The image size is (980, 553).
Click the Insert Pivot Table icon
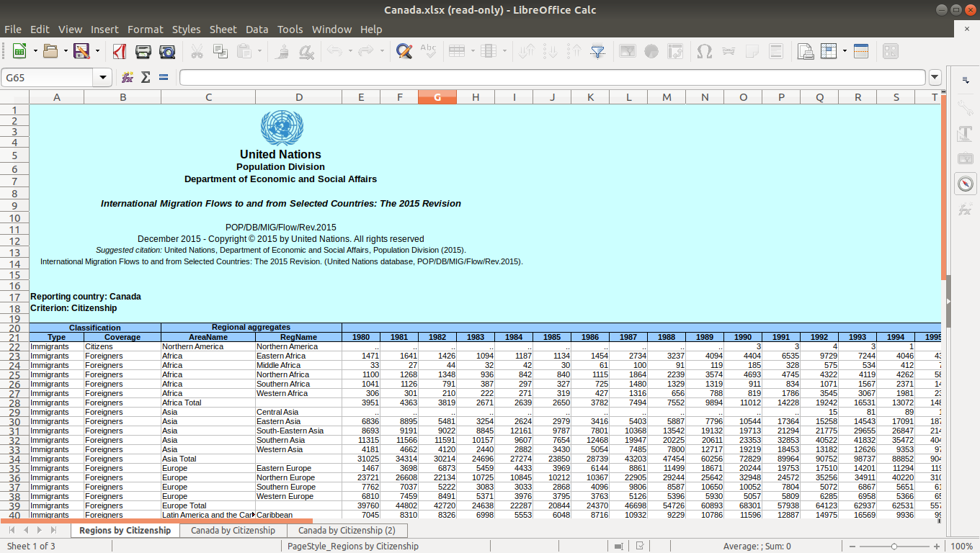click(x=675, y=51)
